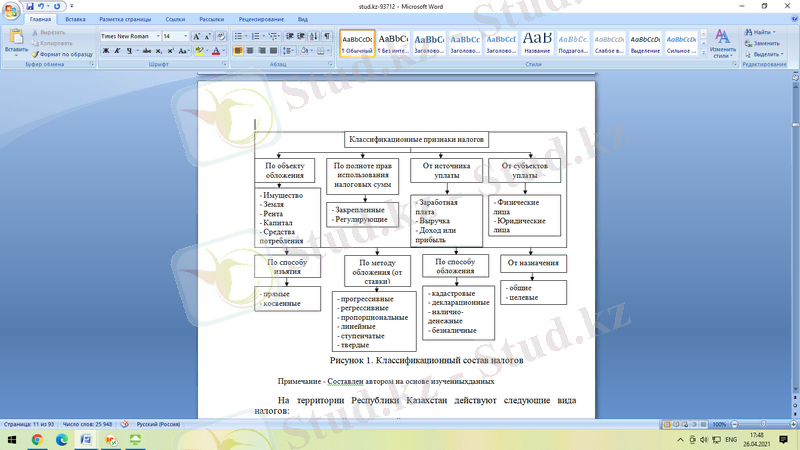The height and width of the screenshot is (450, 800).
Task: Open Paragraph dialog launcher in Абзац group
Action: [x=331, y=64]
